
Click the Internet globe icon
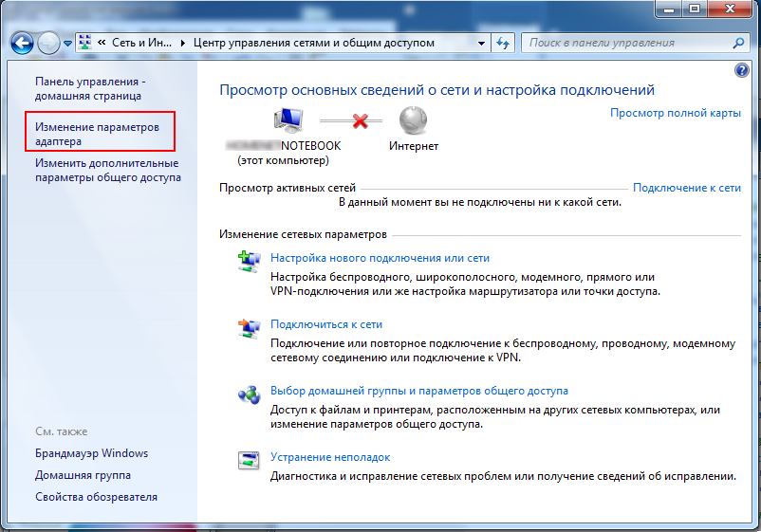(414, 119)
